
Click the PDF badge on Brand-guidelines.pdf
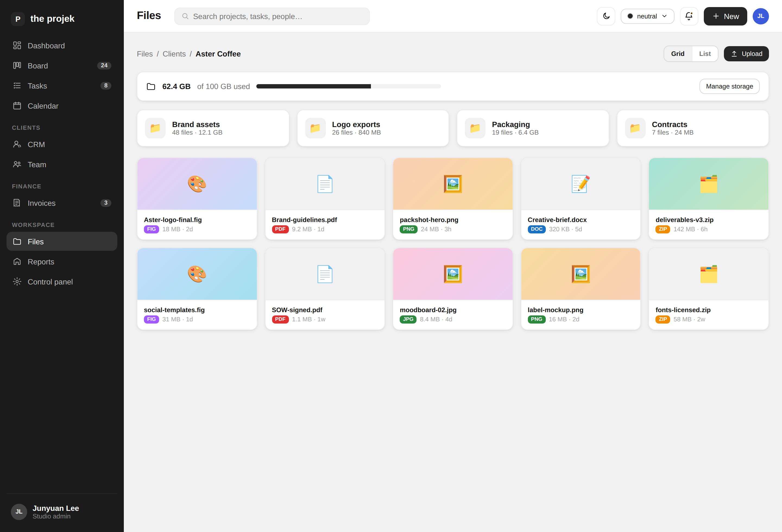tap(280, 229)
